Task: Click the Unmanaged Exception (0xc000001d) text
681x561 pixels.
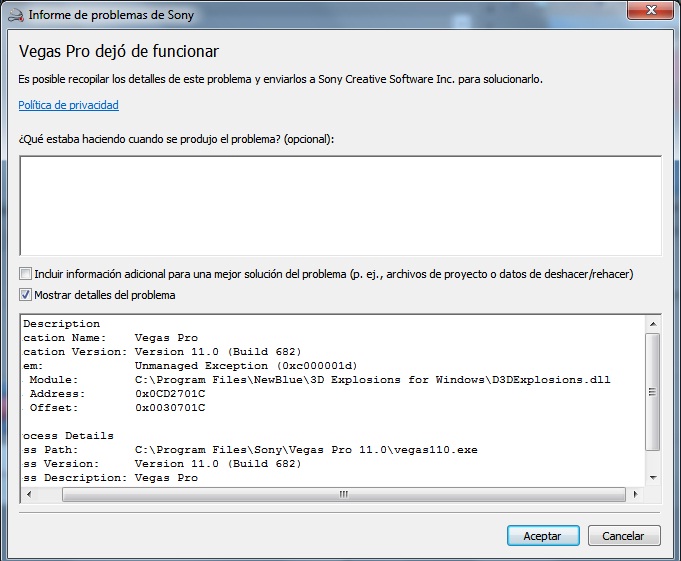Action: click(x=246, y=366)
